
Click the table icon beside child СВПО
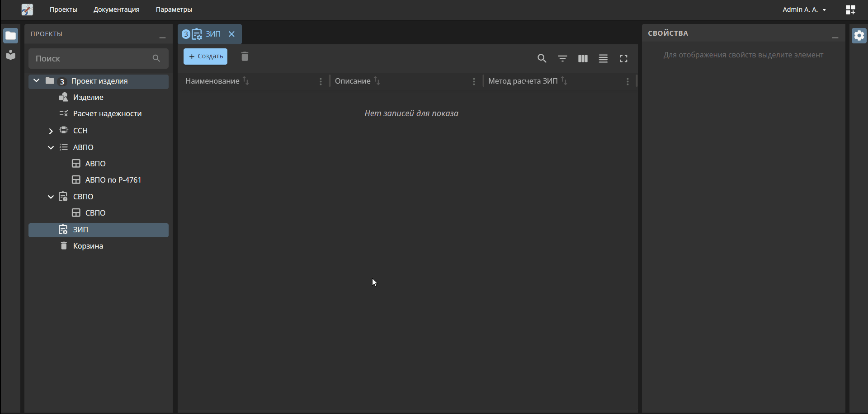coord(76,213)
